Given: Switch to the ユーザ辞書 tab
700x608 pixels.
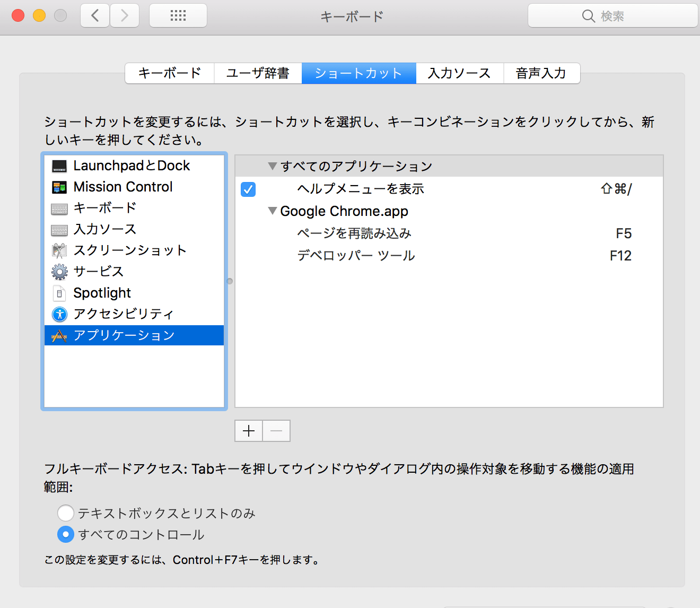Looking at the screenshot, I should [x=258, y=73].
